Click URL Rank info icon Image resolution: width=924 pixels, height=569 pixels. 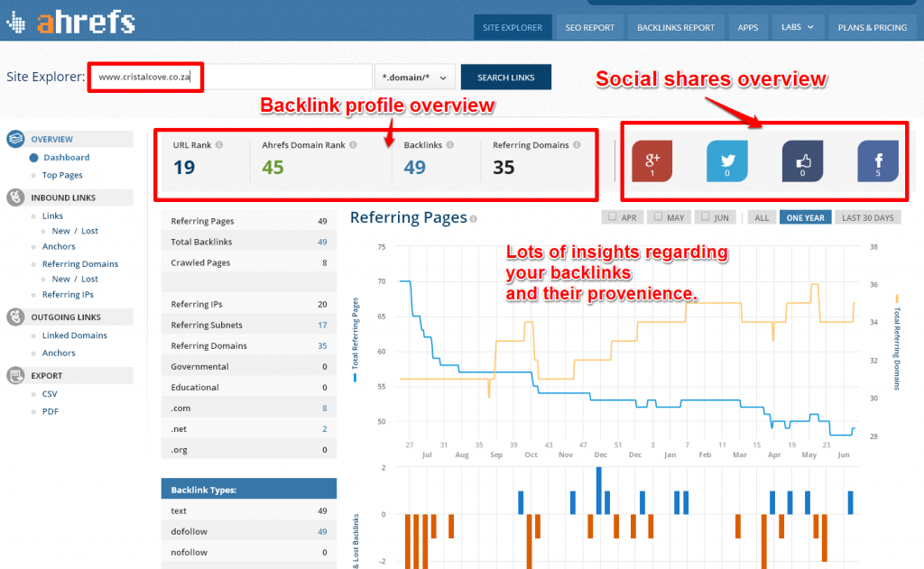pos(219,145)
